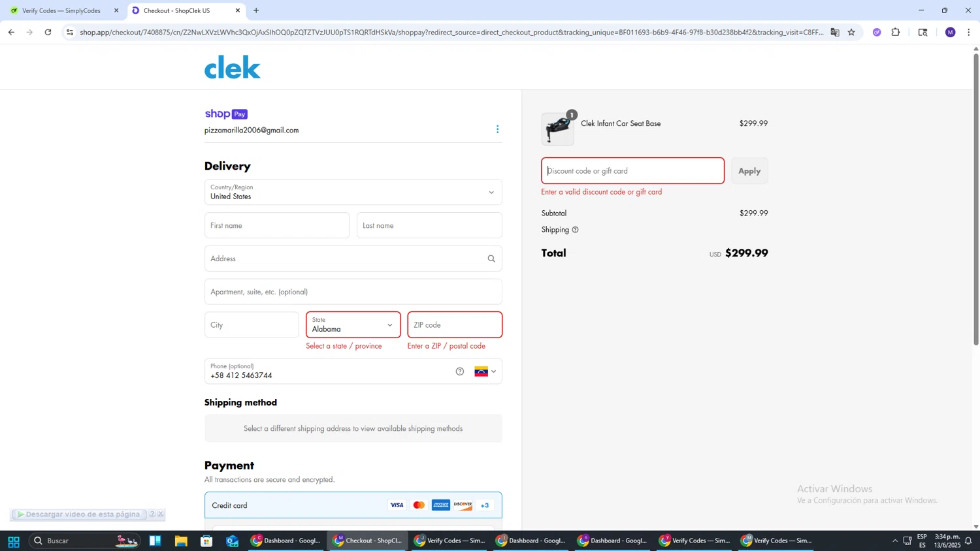This screenshot has width=980, height=551.
Task: Close the Checkout ShopClek tab
Action: (238, 10)
